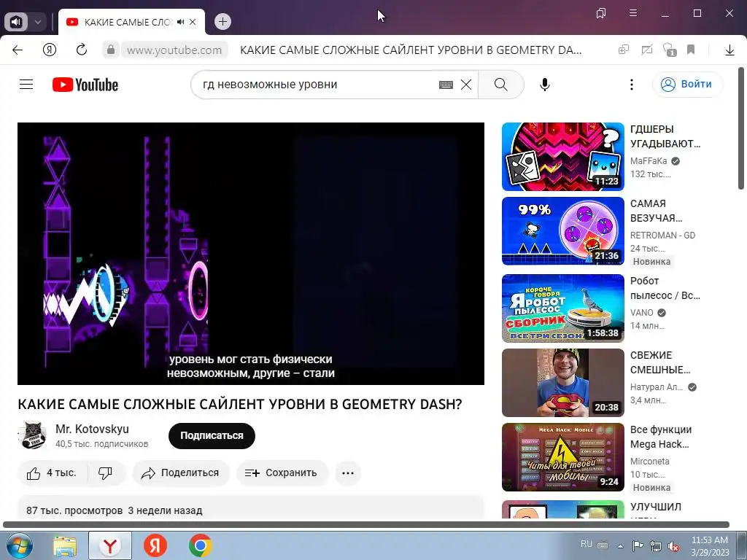The width and height of the screenshot is (747, 560).
Task: Dislike the video
Action: tap(105, 472)
